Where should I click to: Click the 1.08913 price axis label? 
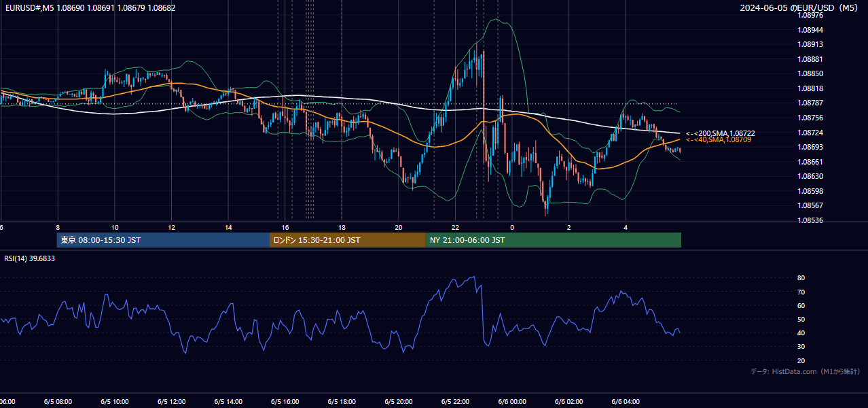[810, 44]
